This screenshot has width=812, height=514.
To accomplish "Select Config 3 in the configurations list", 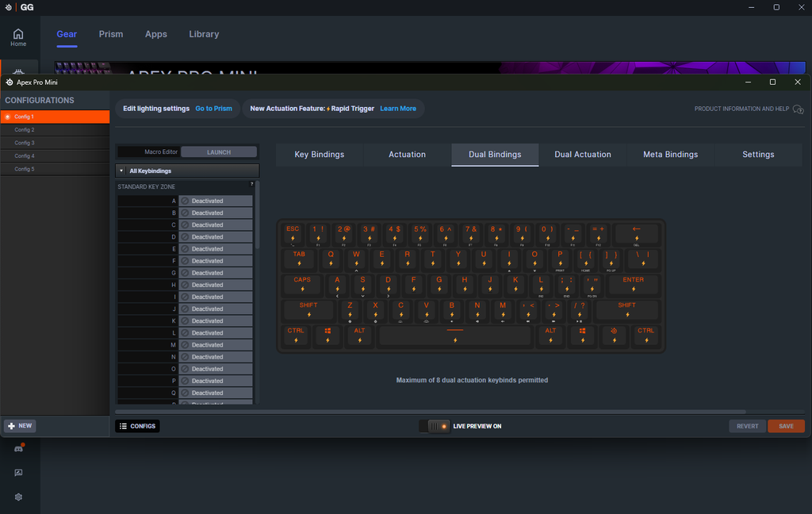I will pos(55,143).
